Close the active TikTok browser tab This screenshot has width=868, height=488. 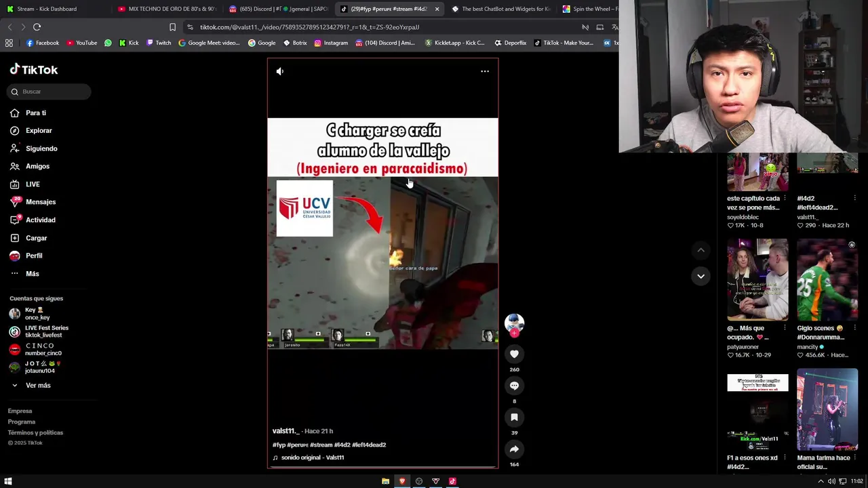(437, 9)
